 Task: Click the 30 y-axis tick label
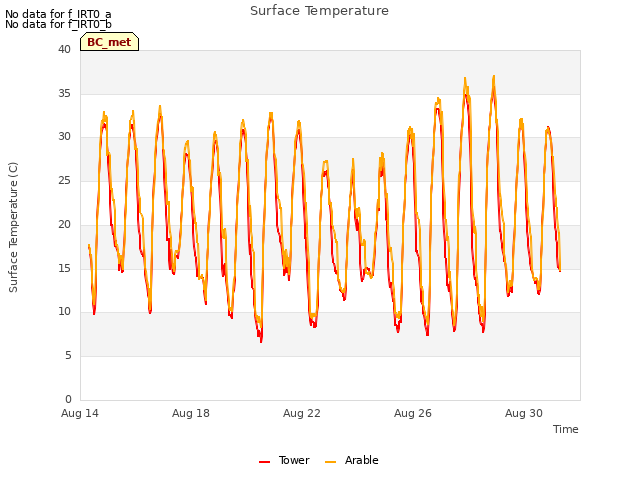tap(64, 137)
